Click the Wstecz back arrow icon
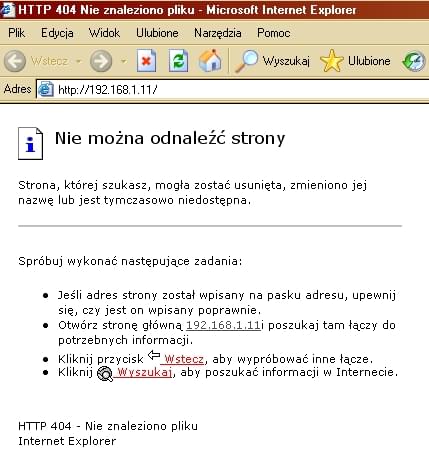Image resolution: width=429 pixels, height=454 pixels. [x=15, y=61]
